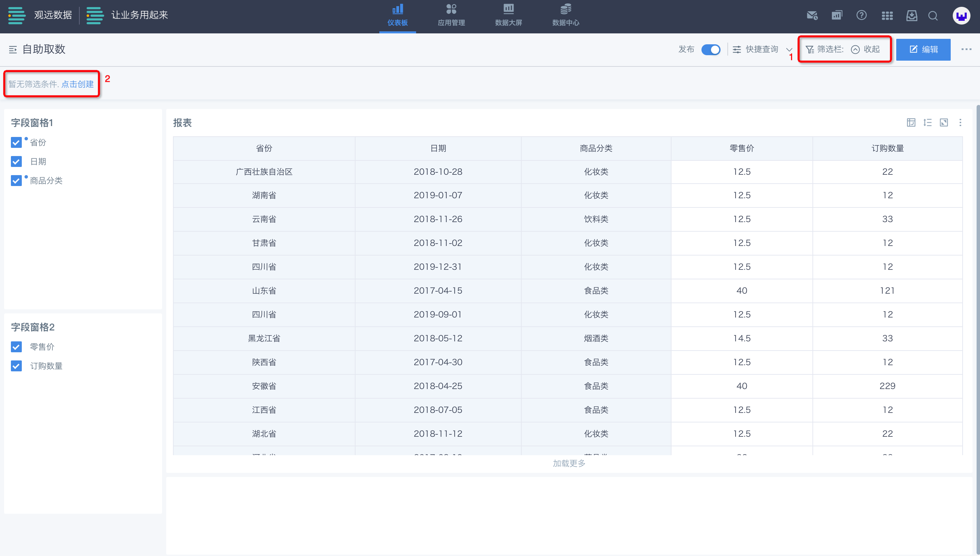The height and width of the screenshot is (556, 980).
Task: Open the help question mark icon
Action: 861,16
